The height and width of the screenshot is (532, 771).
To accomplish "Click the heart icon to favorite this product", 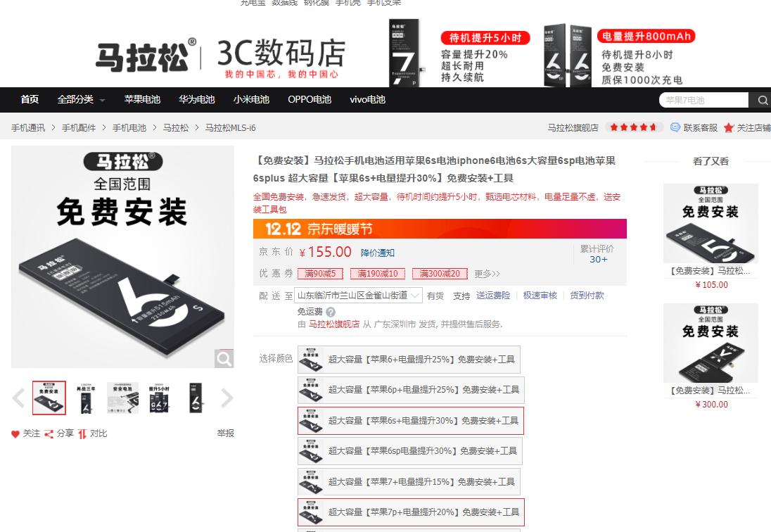I will click(14, 434).
